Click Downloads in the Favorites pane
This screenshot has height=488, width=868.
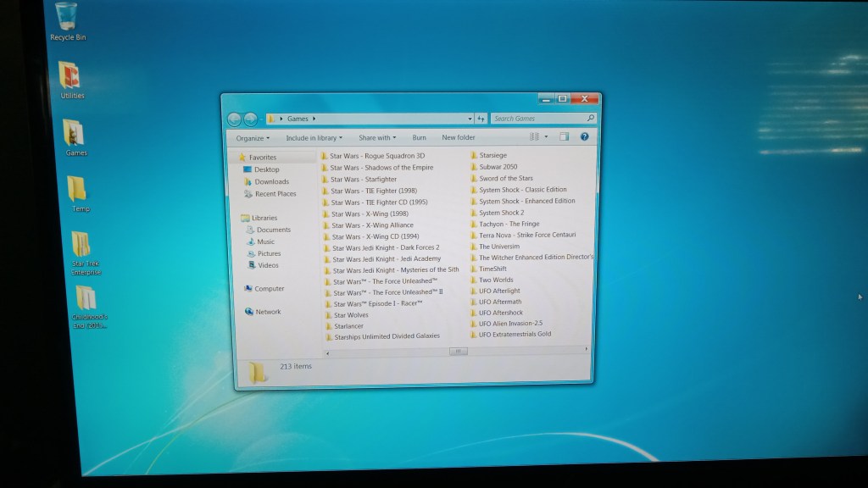click(271, 181)
